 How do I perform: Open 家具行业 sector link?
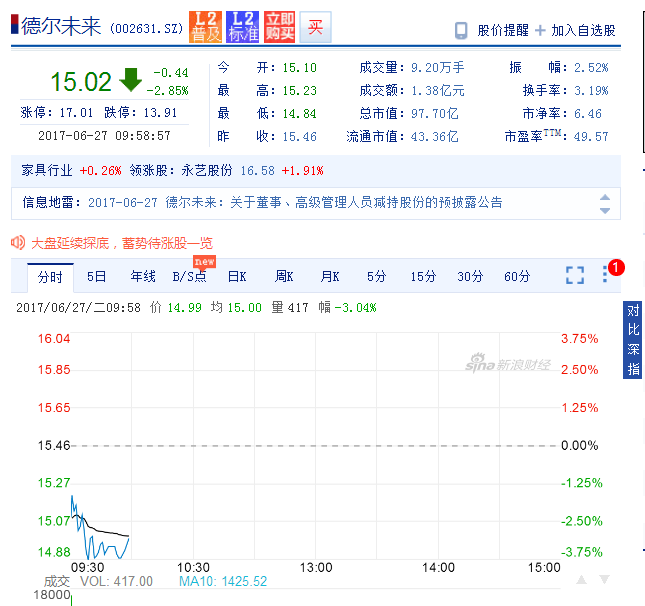[x=47, y=170]
